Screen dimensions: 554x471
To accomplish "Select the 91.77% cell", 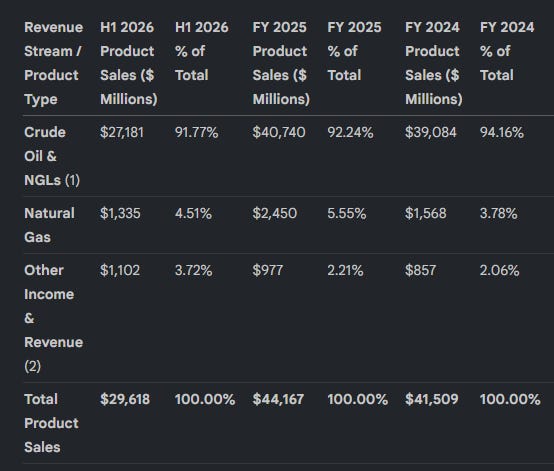I will pyautogui.click(x=196, y=133).
